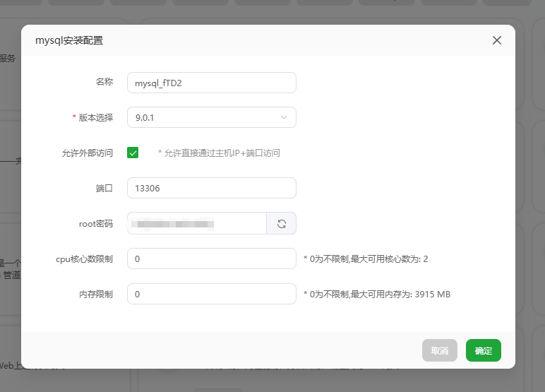Focus the 内存限制 input box
Screen dimensions: 545x392
(211, 295)
